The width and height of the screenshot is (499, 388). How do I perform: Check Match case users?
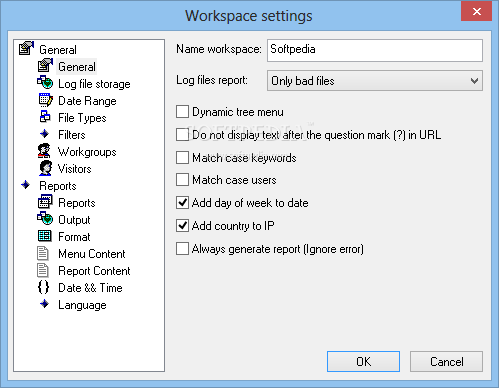(x=182, y=180)
